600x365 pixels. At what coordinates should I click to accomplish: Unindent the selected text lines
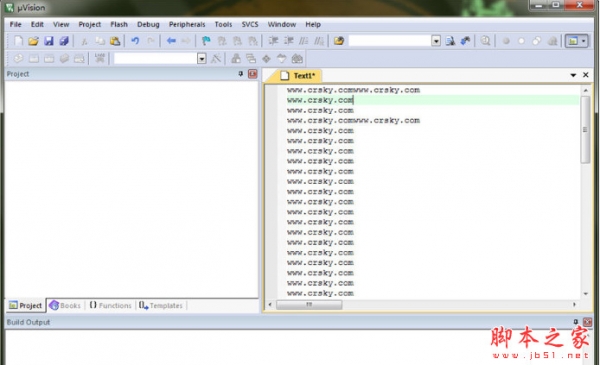point(288,41)
